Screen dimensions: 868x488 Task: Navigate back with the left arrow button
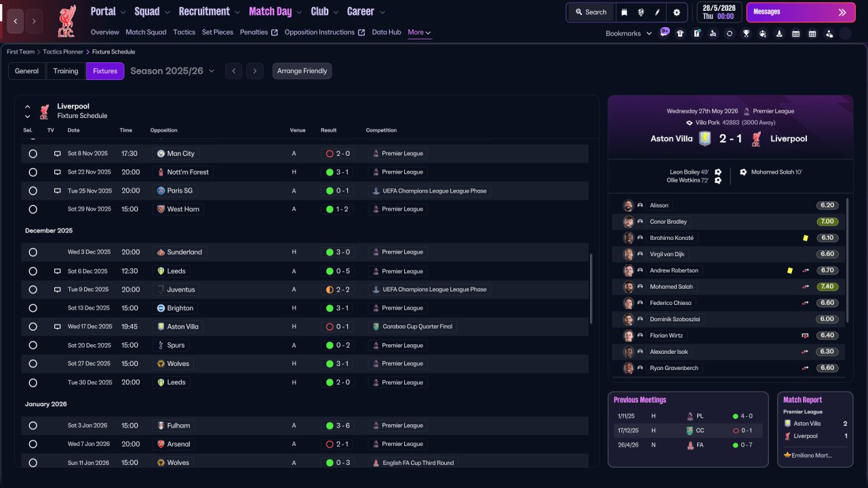(16, 22)
